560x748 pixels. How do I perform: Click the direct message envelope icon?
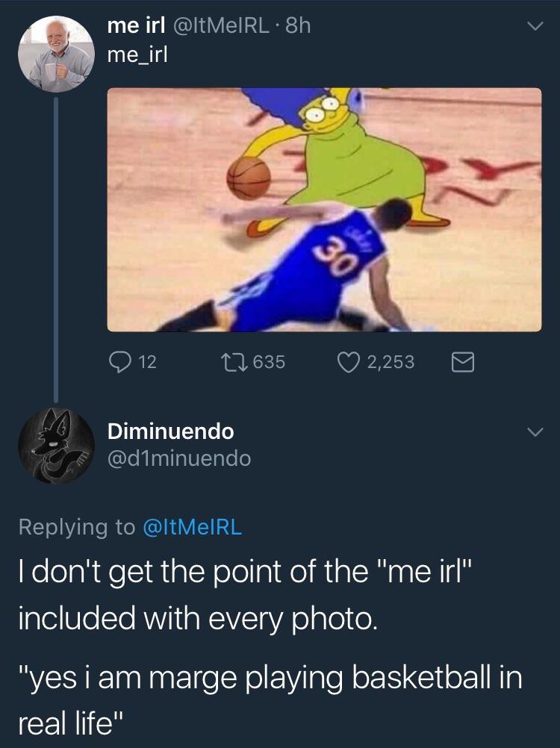pos(464,359)
